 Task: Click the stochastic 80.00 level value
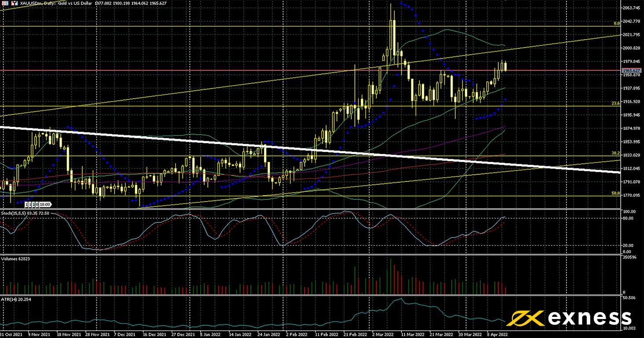(x=628, y=218)
